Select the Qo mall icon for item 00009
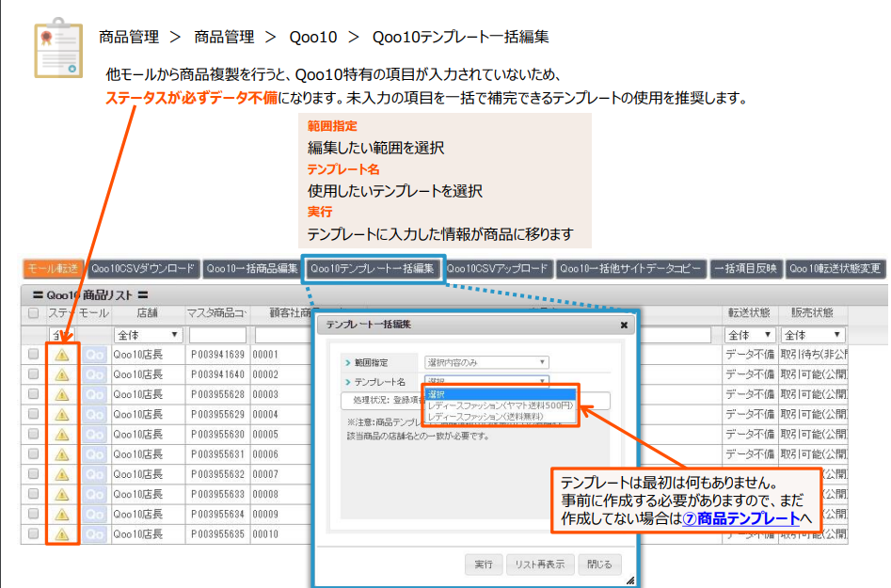Viewport: 891px width, 588px height. 94,514
